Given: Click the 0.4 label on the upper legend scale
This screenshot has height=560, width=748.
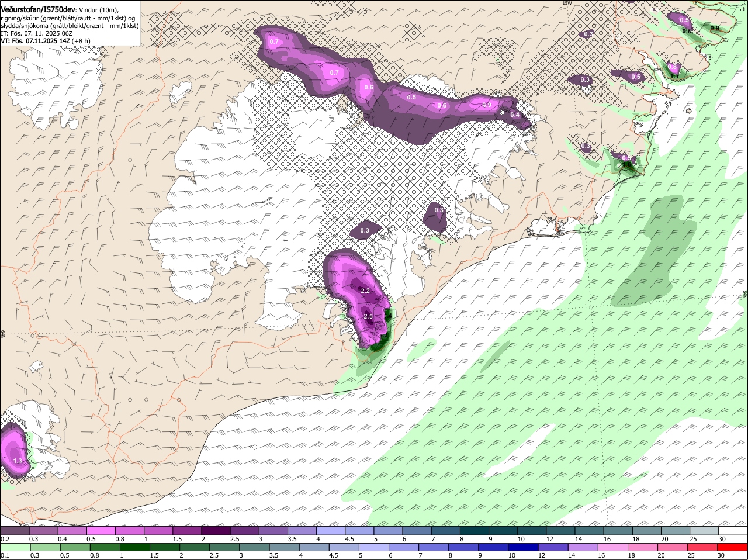Looking at the screenshot, I should pos(63,539).
